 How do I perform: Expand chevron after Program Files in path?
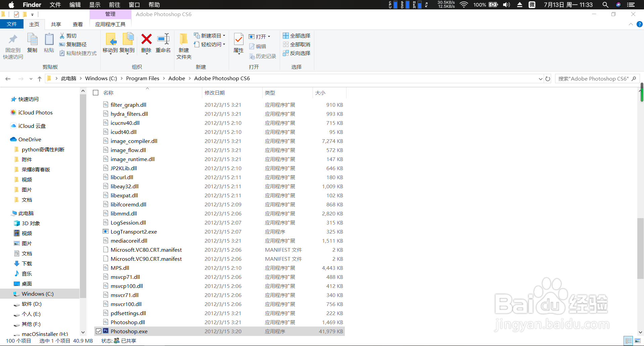click(x=164, y=79)
